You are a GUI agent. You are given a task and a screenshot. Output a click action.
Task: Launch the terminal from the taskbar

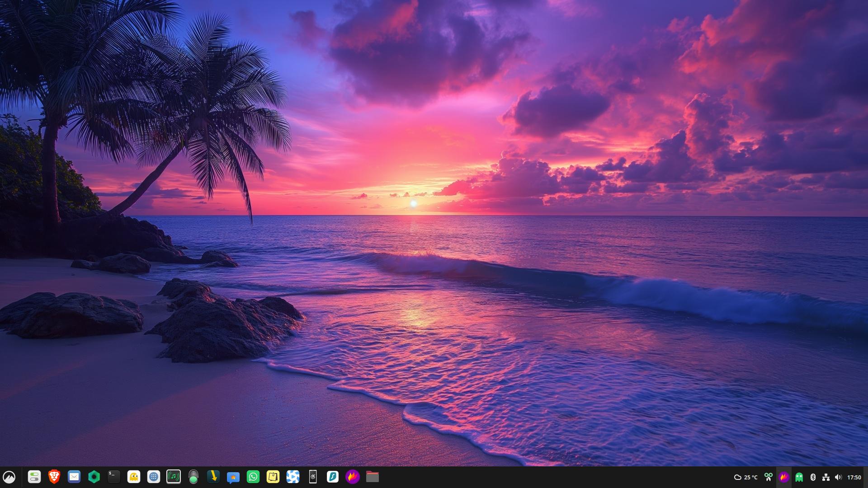tap(114, 477)
